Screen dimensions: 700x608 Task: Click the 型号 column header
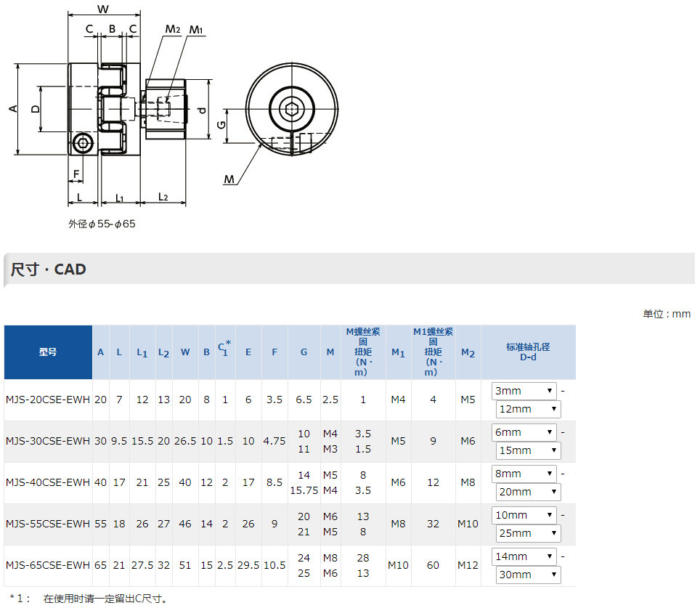(x=48, y=352)
